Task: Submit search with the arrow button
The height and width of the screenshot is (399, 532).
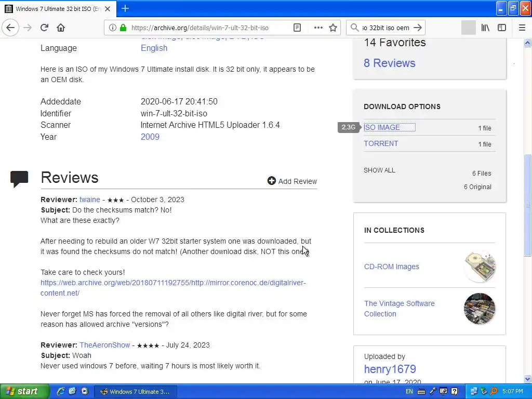Action: pyautogui.click(x=418, y=28)
